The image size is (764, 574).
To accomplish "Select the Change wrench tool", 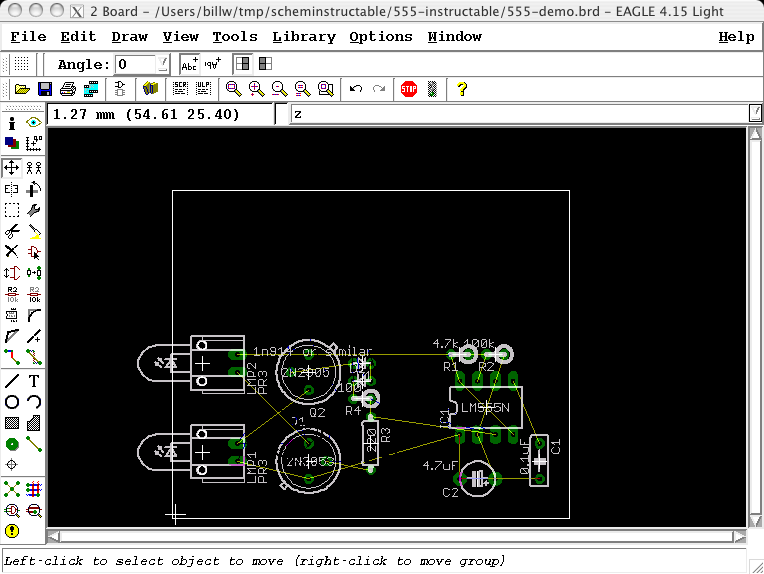I will [x=34, y=210].
